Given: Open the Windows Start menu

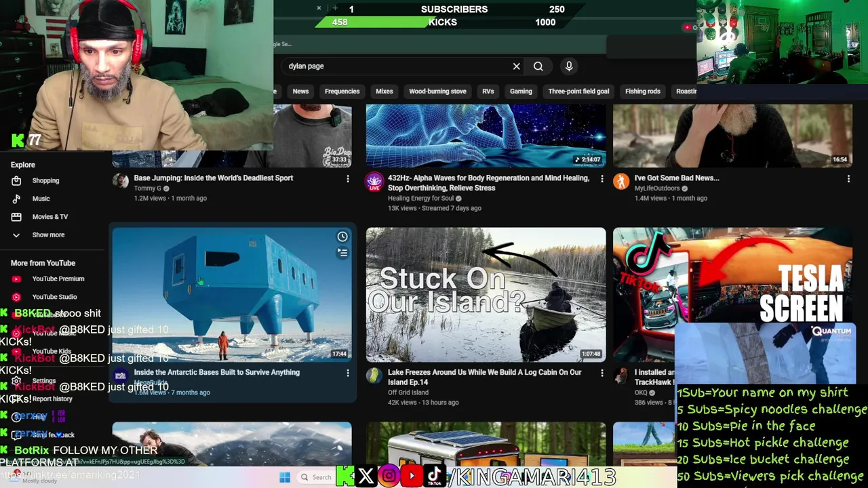Looking at the screenshot, I should (285, 477).
